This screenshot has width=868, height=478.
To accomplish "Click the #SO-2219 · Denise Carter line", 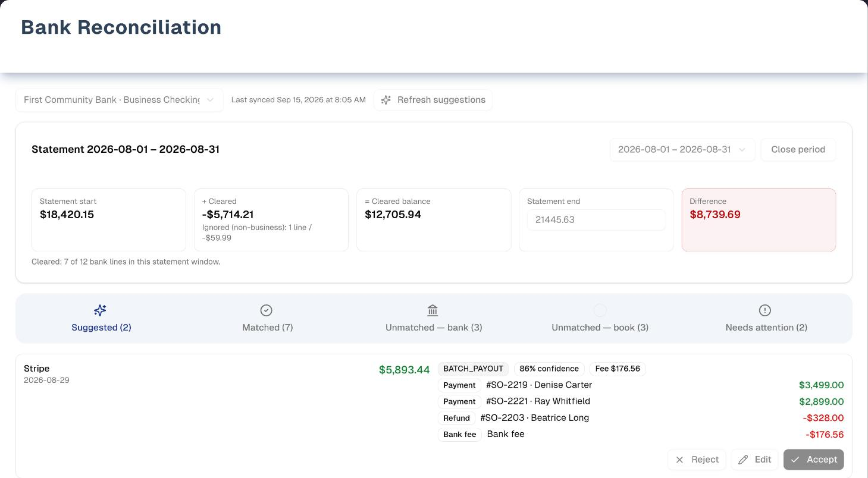I will coord(539,385).
